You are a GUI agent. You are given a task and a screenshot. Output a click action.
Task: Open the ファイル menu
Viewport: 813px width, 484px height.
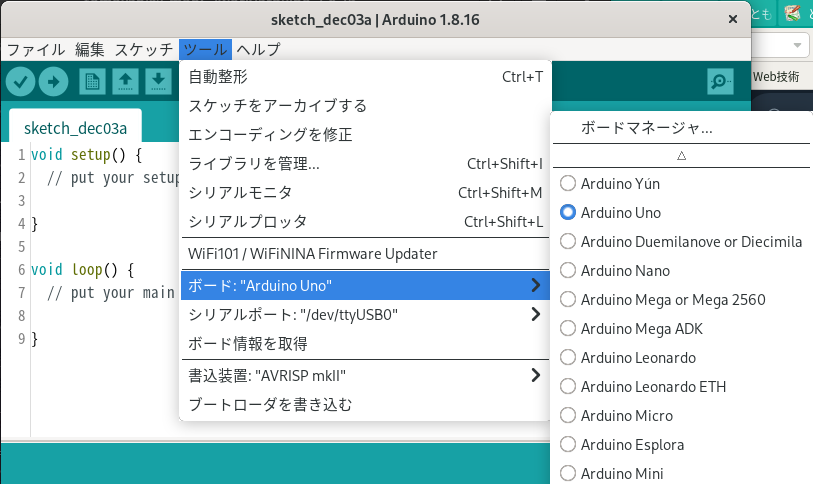36,49
